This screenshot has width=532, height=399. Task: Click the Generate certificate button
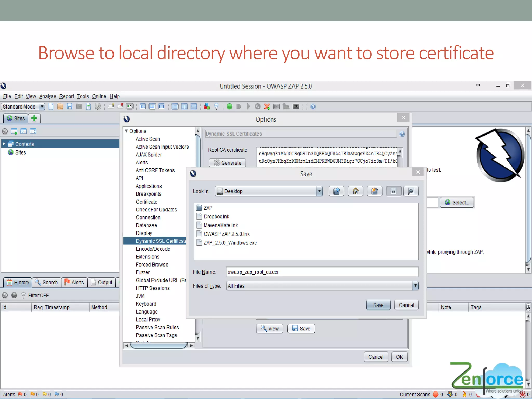point(228,163)
